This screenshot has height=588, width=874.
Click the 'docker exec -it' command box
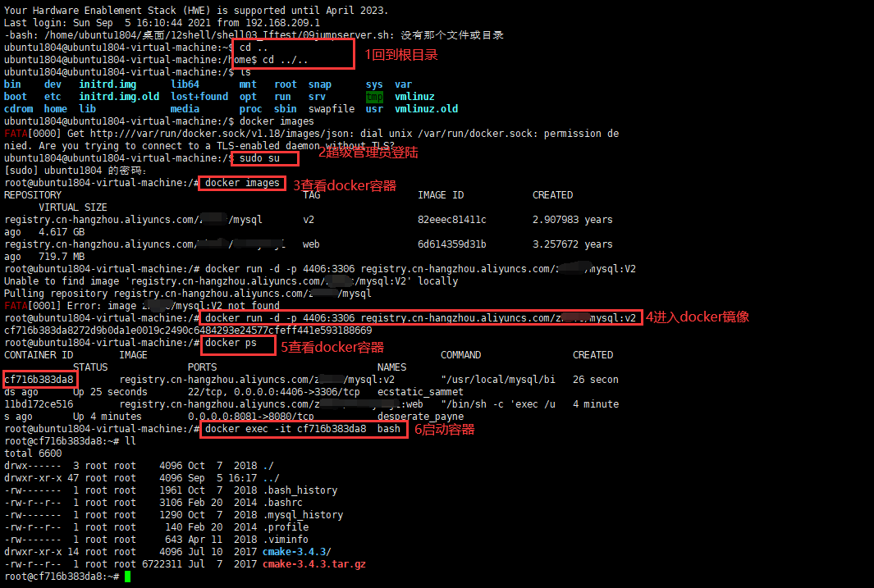pos(303,428)
